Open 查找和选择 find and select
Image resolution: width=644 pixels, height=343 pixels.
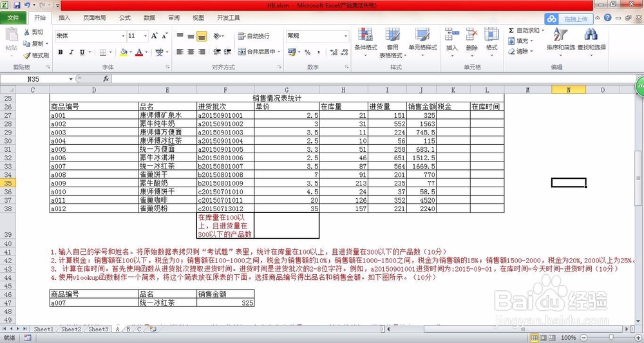click(591, 42)
